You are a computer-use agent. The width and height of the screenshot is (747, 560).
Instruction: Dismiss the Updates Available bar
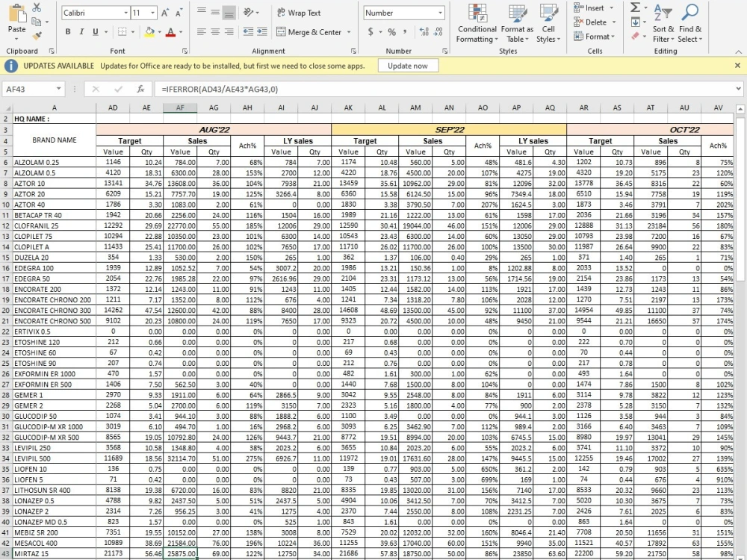[x=737, y=66]
